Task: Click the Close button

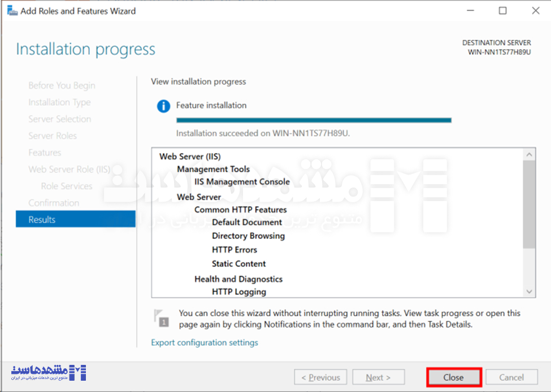Action: (454, 377)
